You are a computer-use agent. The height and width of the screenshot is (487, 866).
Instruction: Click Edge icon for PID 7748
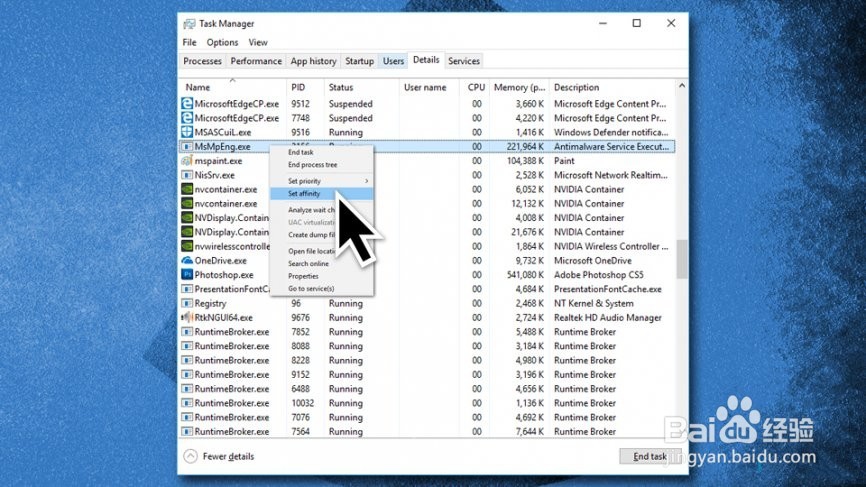pyautogui.click(x=187, y=118)
